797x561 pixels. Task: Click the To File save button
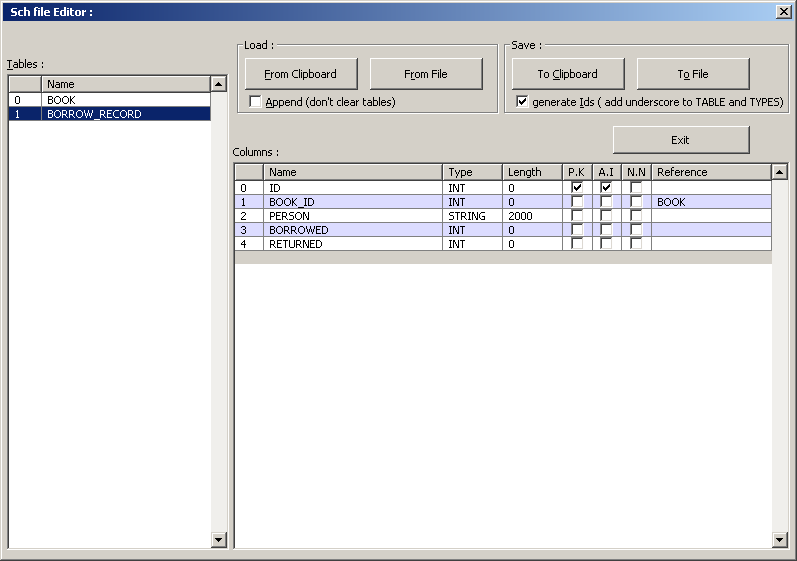tap(693, 74)
